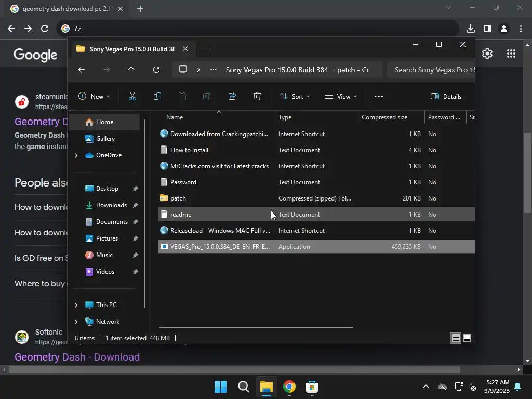
Task: Click Chrome page vertical scrollbar
Action: [527, 173]
